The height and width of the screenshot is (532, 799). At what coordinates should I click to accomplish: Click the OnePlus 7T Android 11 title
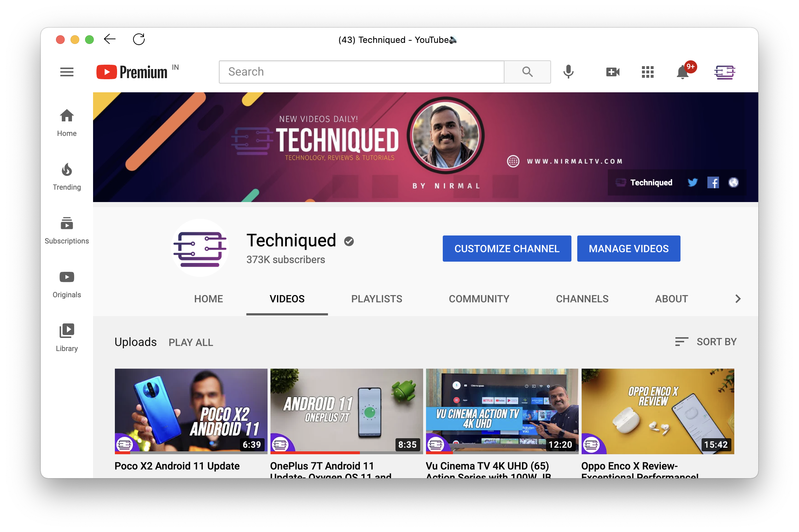tap(331, 469)
